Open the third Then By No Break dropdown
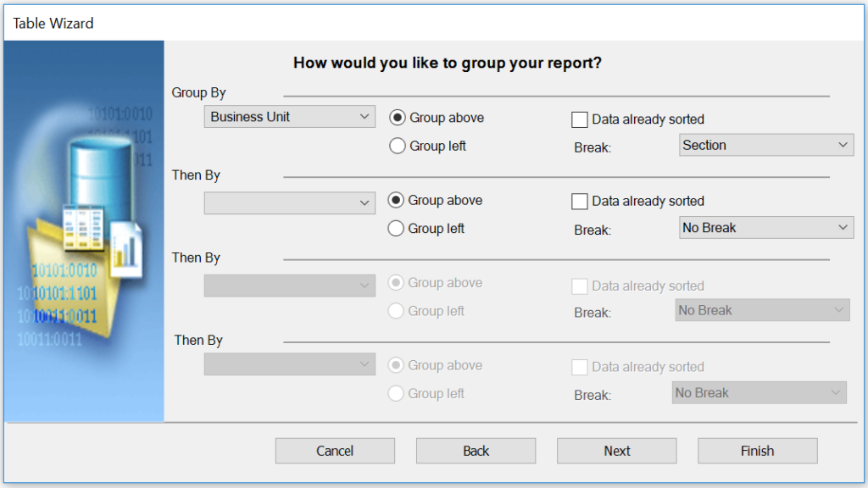Screen dimensions: 868x488 tap(759, 393)
